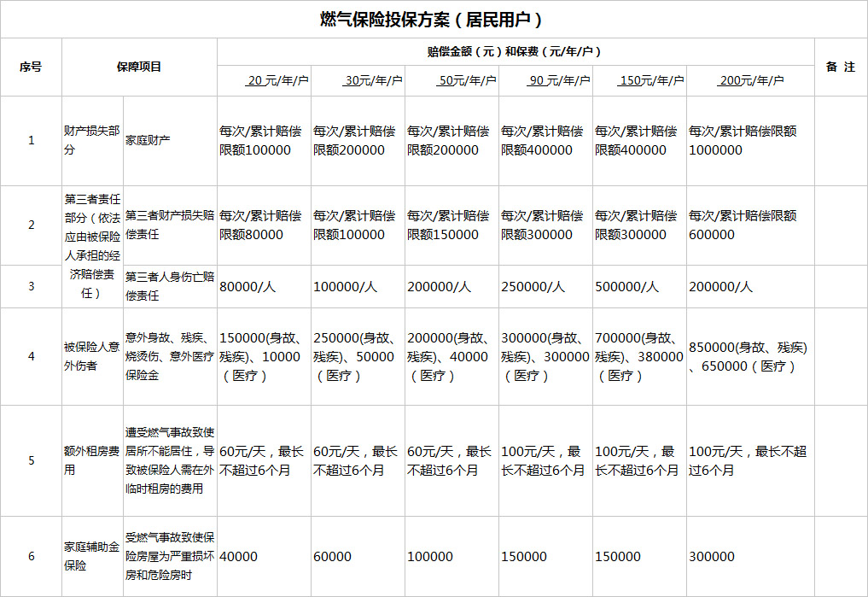Select 第三者财产损失赔偿责任 cell
The width and height of the screenshot is (868, 597).
click(170, 225)
